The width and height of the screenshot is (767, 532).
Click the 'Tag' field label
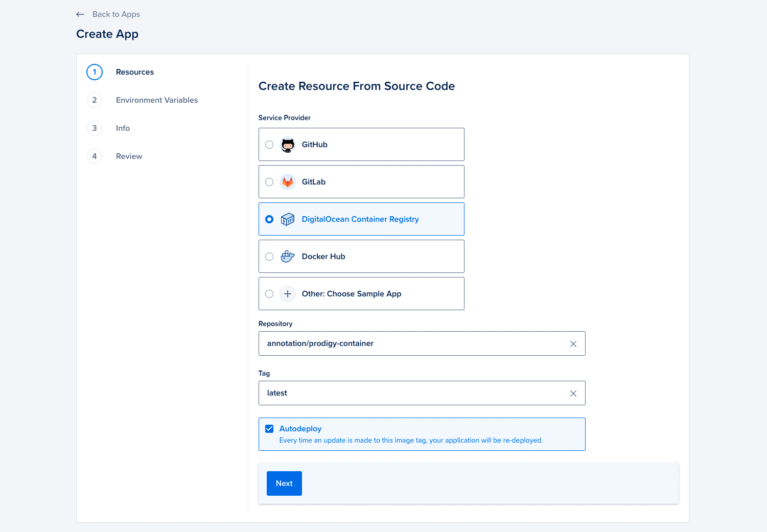click(x=264, y=374)
